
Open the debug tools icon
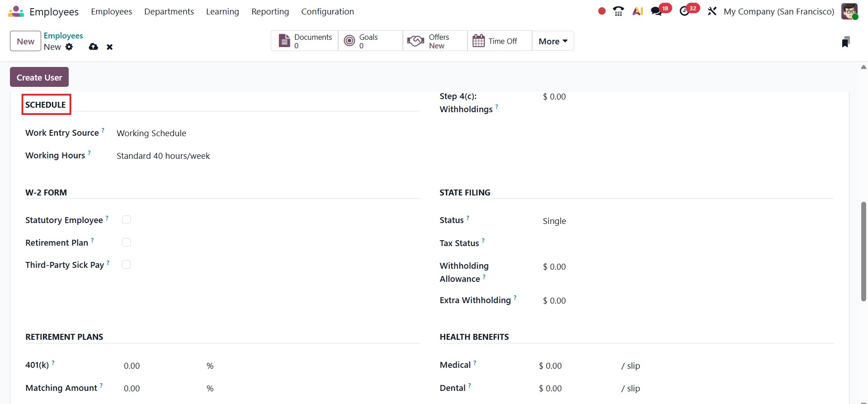[x=712, y=11]
